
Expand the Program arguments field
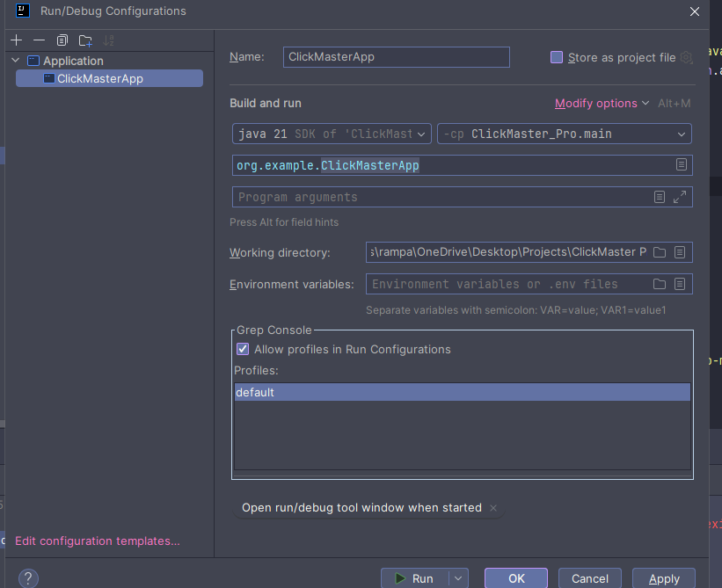pos(680,197)
